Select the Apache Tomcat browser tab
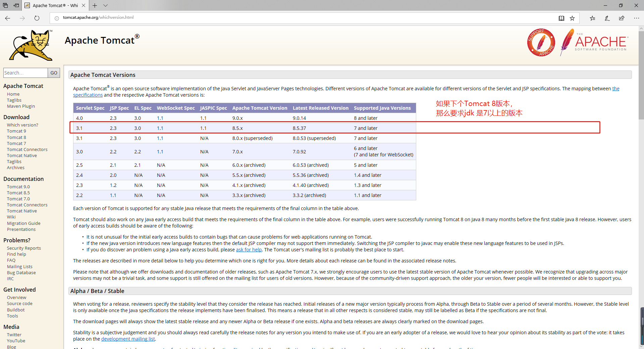Image resolution: width=644 pixels, height=349 pixels. click(x=55, y=5)
